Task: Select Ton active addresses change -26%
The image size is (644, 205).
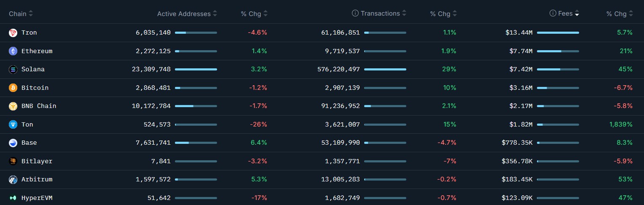Action: tap(258, 124)
